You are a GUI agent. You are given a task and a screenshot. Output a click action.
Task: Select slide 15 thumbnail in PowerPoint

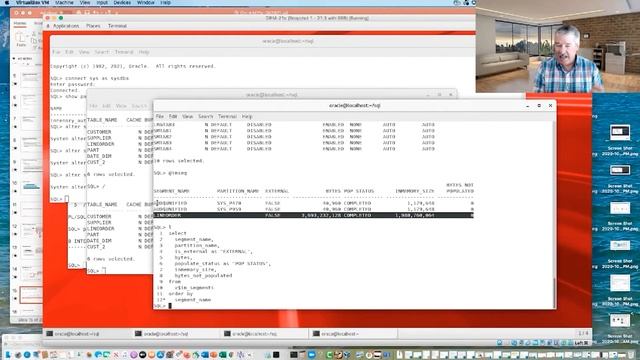31,294
